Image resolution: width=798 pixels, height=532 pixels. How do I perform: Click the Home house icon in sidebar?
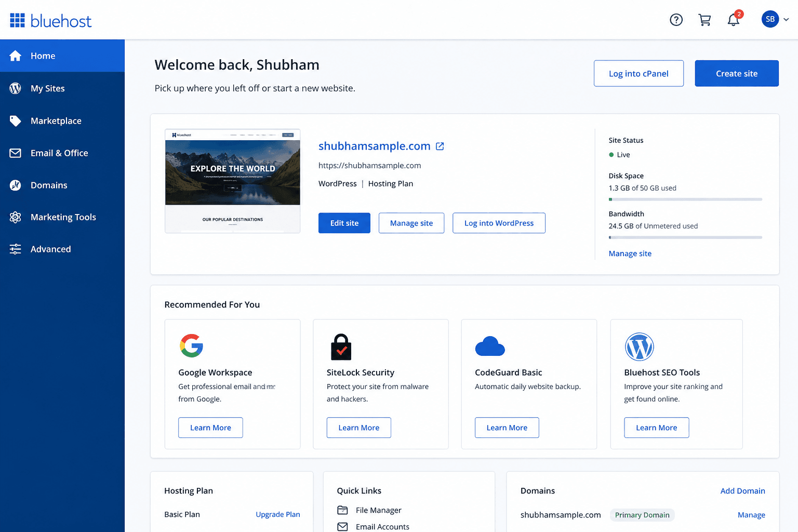tap(16, 56)
